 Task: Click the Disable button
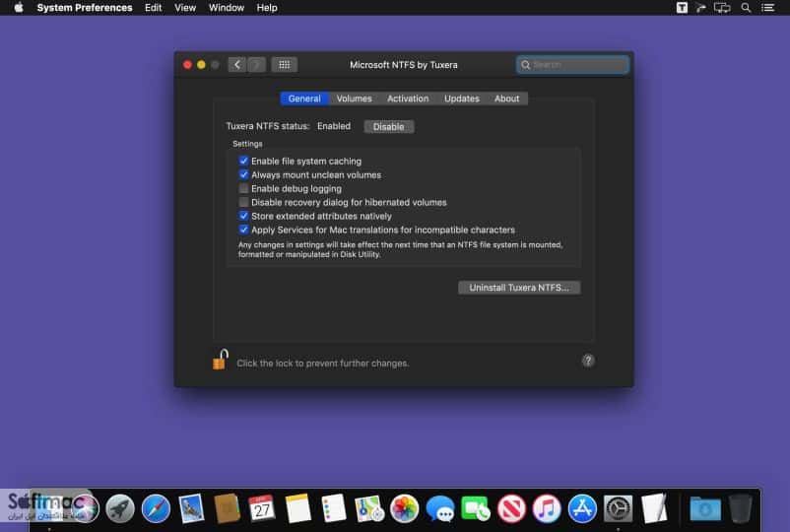[388, 126]
